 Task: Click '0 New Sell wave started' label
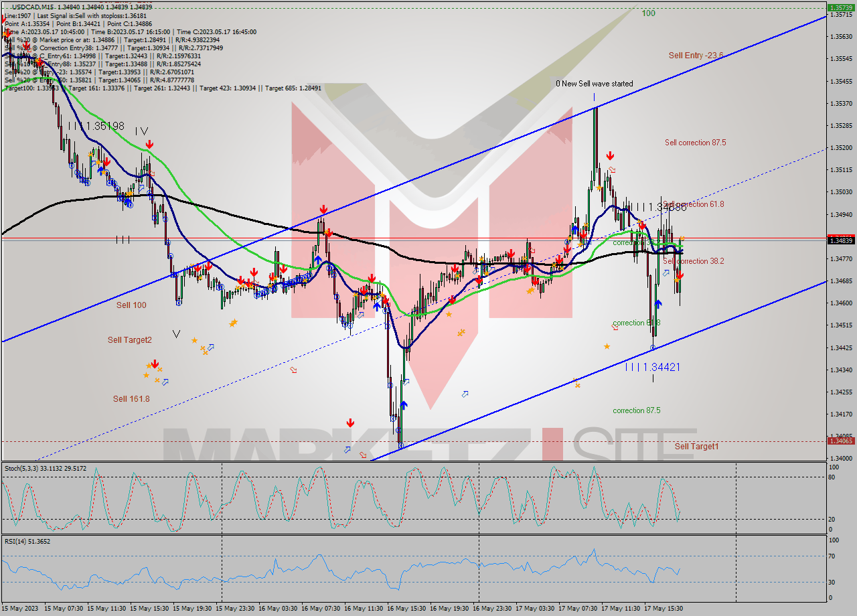point(595,84)
